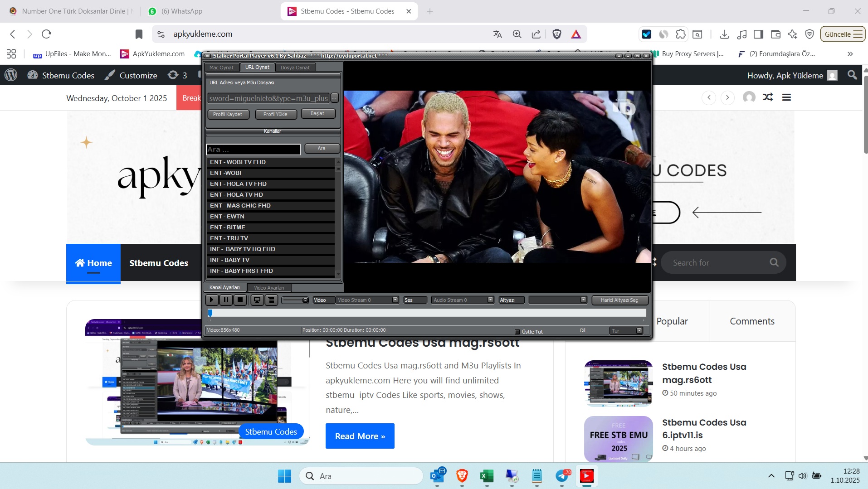The width and height of the screenshot is (868, 489).
Task: Open the translate page icon
Action: 497,34
